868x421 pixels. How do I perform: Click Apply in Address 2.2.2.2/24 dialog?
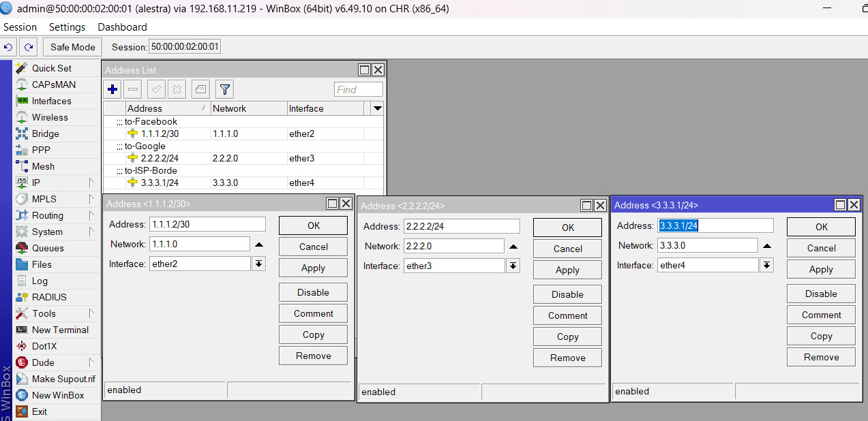(x=567, y=270)
